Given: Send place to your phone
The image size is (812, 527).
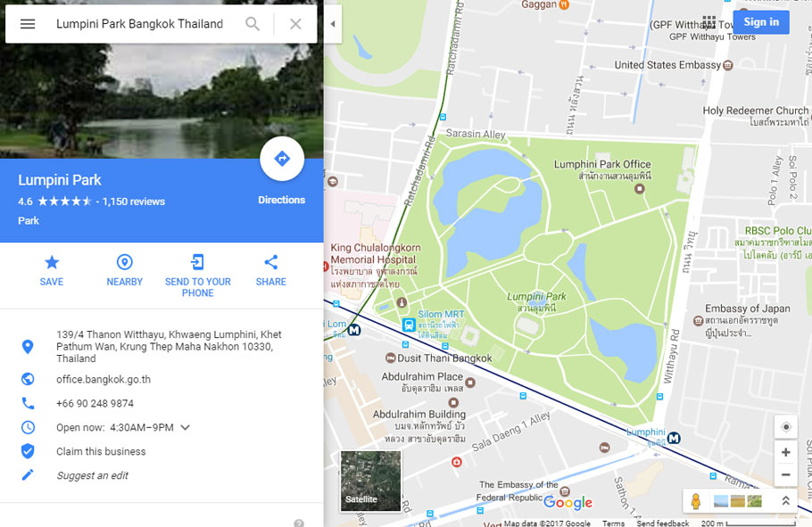Looking at the screenshot, I should click(x=198, y=276).
